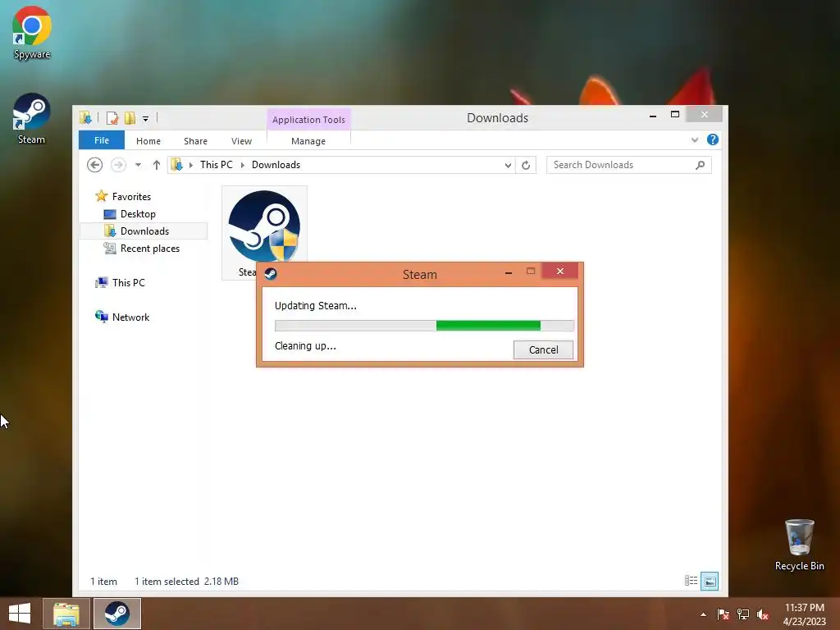Open File Explorer from the taskbar
Image resolution: width=840 pixels, height=630 pixels.
[66, 614]
